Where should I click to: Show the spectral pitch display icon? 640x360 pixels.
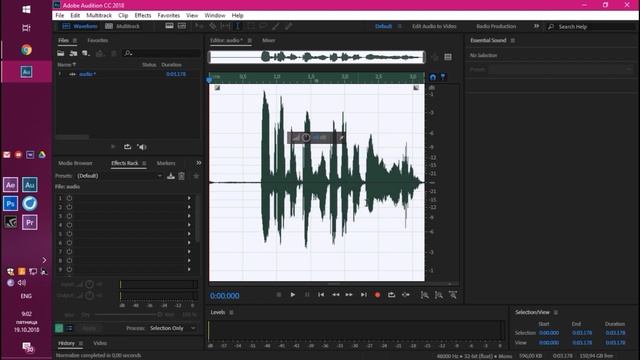[x=182, y=26]
